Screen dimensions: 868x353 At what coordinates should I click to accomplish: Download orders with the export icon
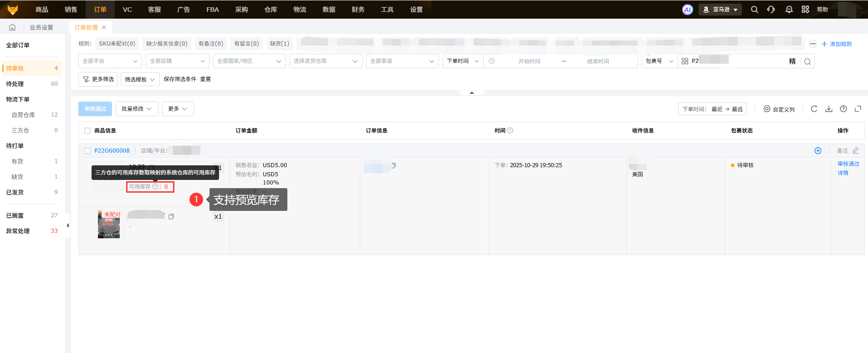829,109
